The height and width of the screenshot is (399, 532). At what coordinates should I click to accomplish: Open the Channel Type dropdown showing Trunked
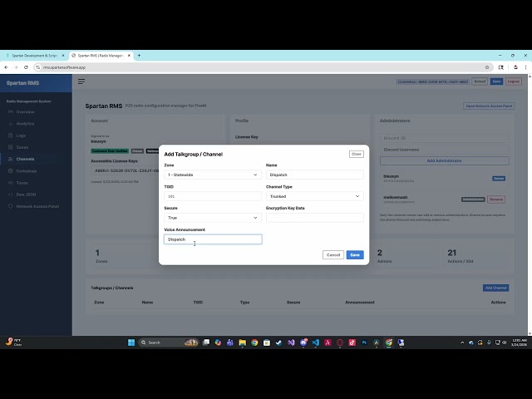point(315,196)
